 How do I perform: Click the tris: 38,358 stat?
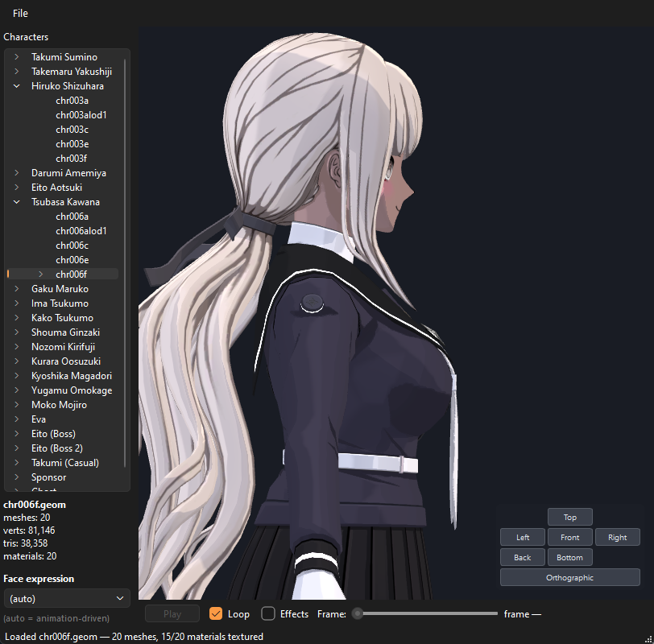click(x=26, y=543)
